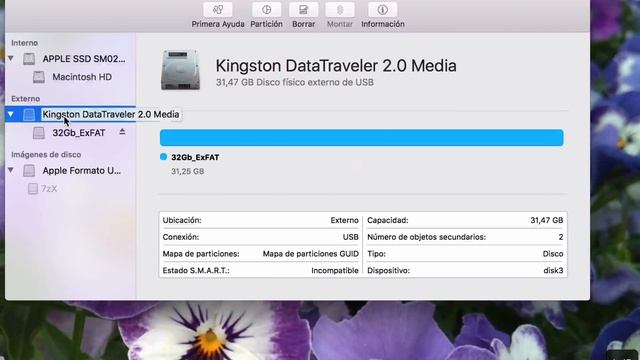Click the 32Gb_ExFAT volume icon in sidebar
The width and height of the screenshot is (640, 360).
click(x=39, y=133)
